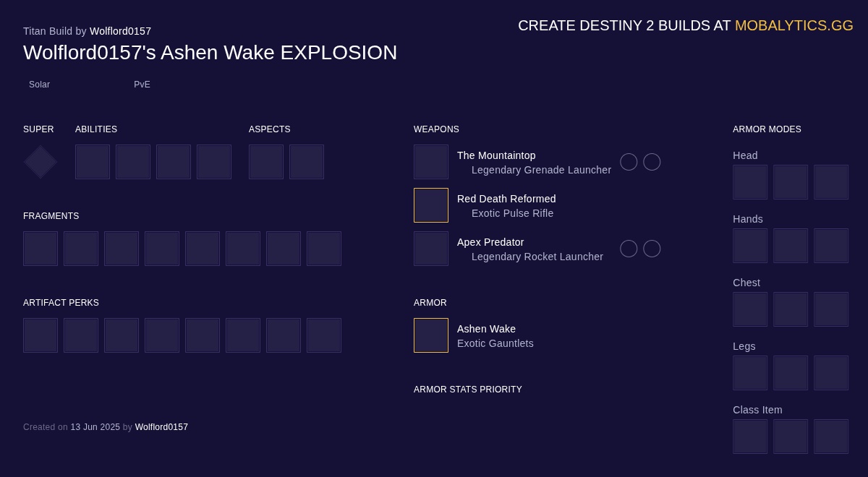This screenshot has height=477, width=868.
Task: Open the MOBALYTICS.GG link
Action: click(794, 25)
